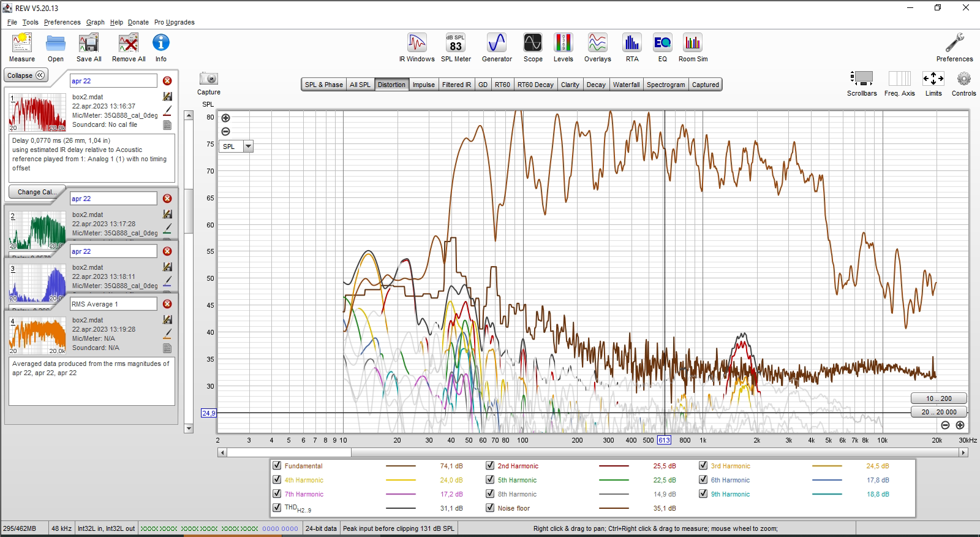Open graph Controls gear
Image resolution: width=980 pixels, height=537 pixels.
[x=963, y=83]
